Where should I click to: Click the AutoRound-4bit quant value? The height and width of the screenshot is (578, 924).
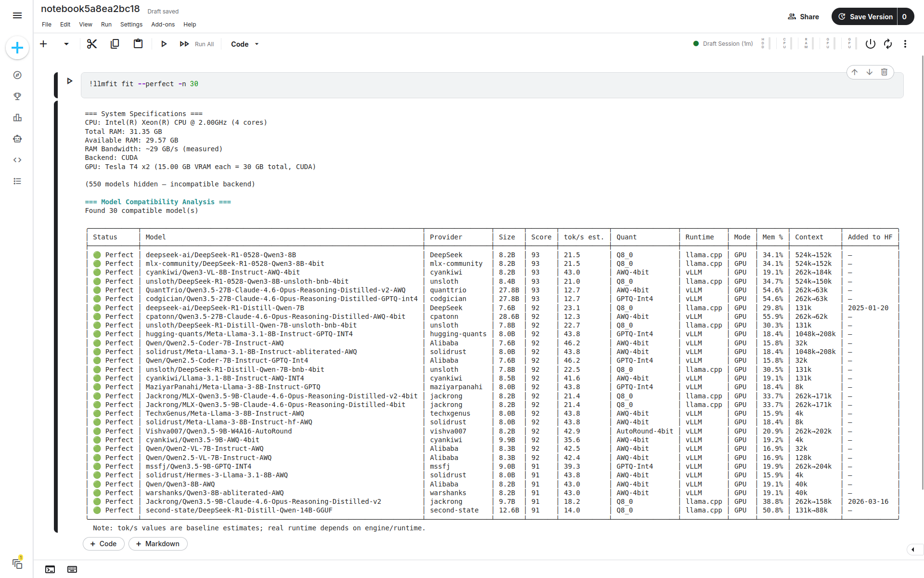point(645,431)
